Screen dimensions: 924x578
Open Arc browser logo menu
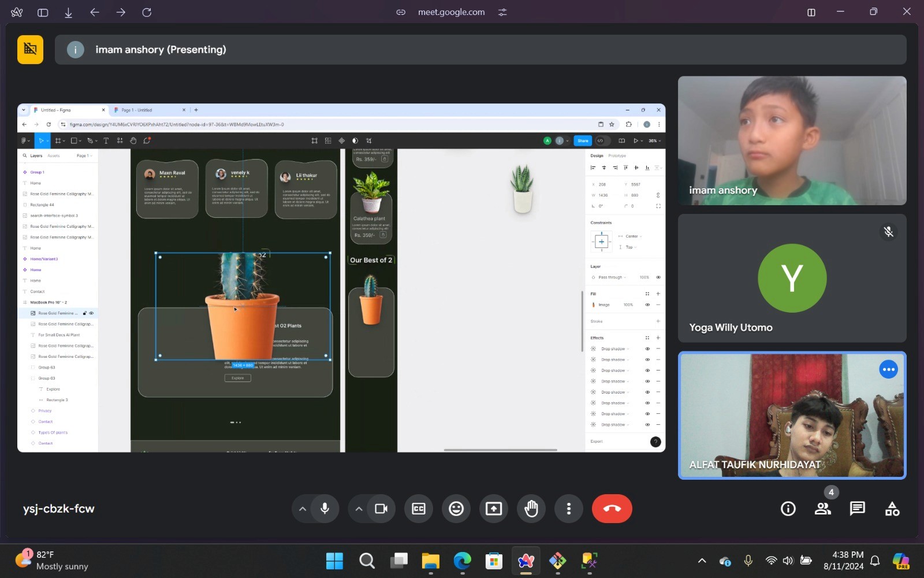tap(17, 12)
